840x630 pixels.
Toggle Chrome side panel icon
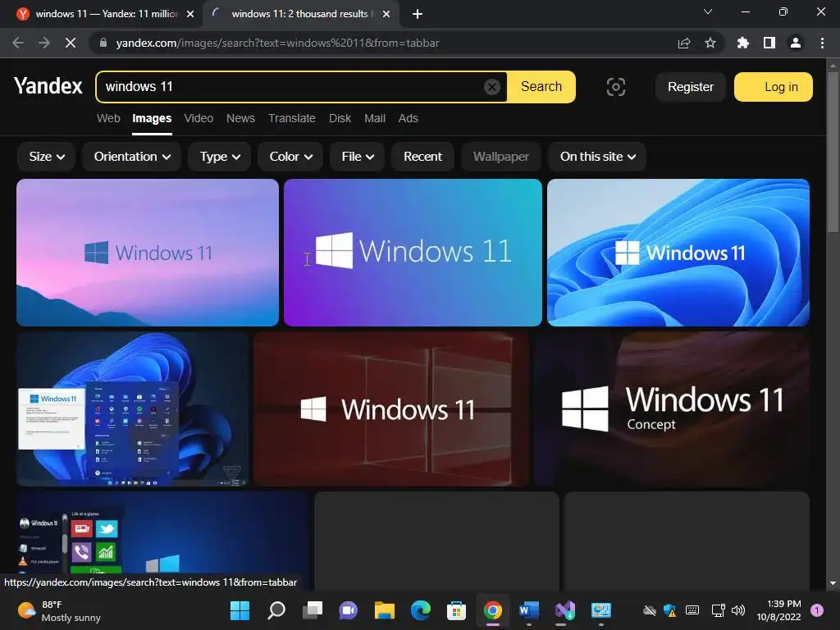coord(769,43)
